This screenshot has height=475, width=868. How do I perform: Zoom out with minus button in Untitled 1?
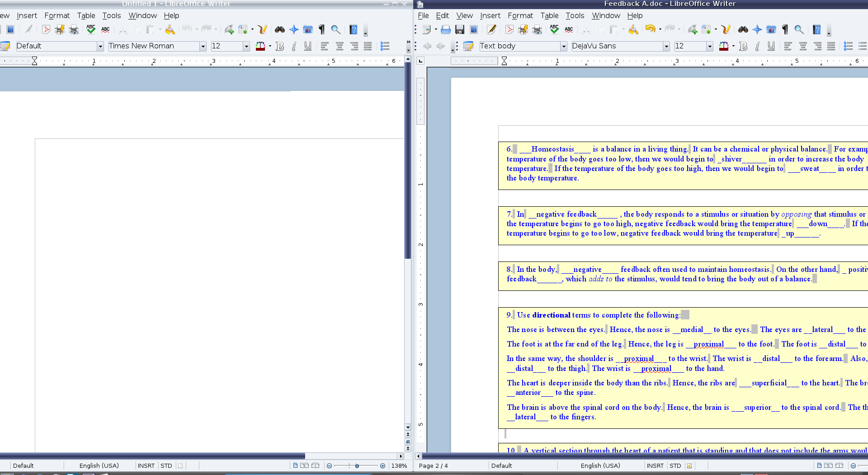click(x=329, y=465)
